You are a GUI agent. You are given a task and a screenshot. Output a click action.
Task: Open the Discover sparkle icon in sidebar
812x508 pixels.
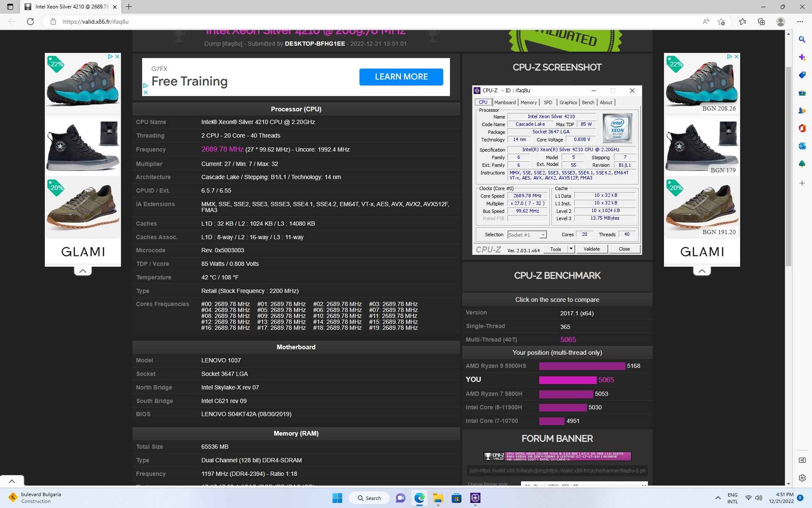[802, 57]
